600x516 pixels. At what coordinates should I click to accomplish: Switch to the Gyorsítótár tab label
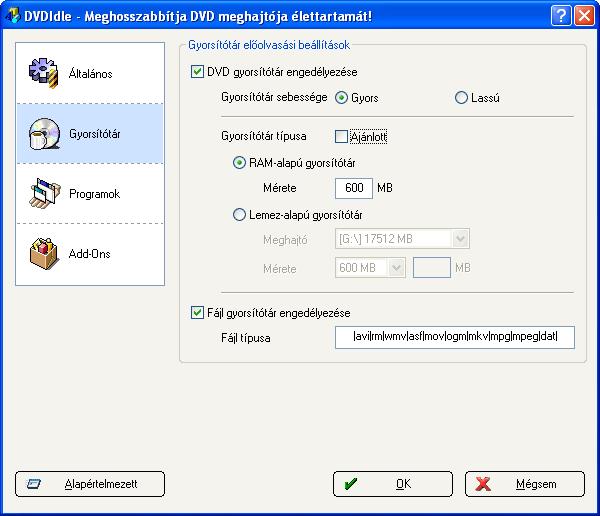95,134
